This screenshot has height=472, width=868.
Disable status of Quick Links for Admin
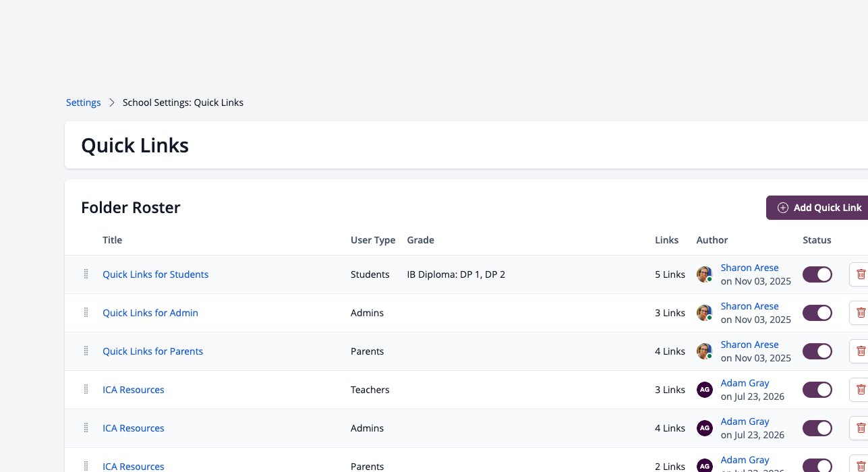tap(817, 313)
